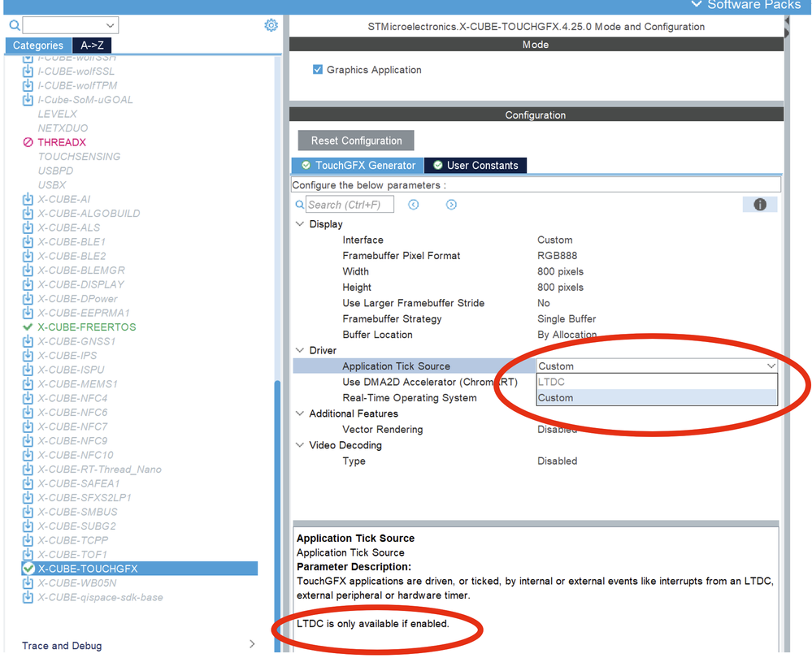Viewport: 812px width, 658px height.
Task: Select X-CUBE-FREERTOS in the list
Action: 86,327
